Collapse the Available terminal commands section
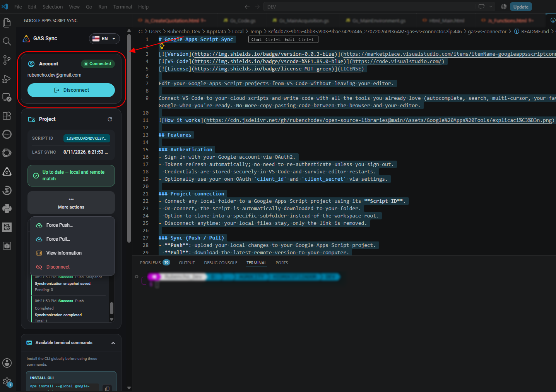Viewport: 556px width, 392px height. [113, 343]
